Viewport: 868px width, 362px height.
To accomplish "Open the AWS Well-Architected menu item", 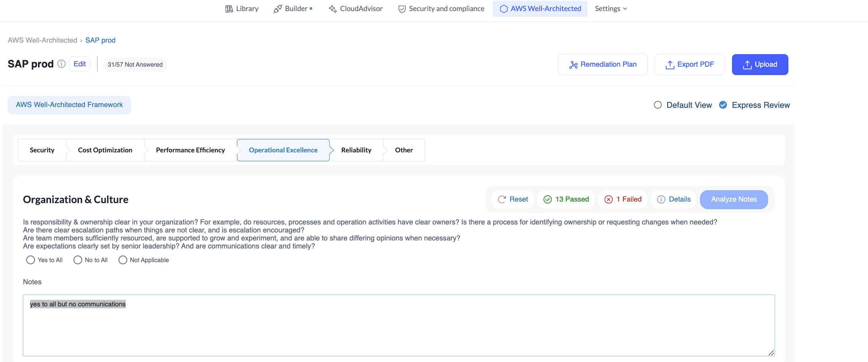I will tap(540, 9).
